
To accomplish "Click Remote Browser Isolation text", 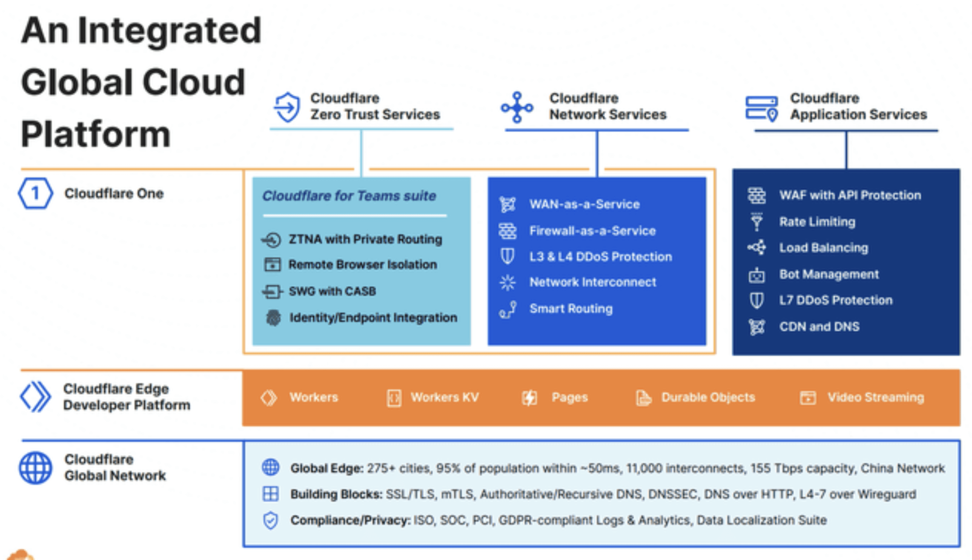I will click(363, 265).
